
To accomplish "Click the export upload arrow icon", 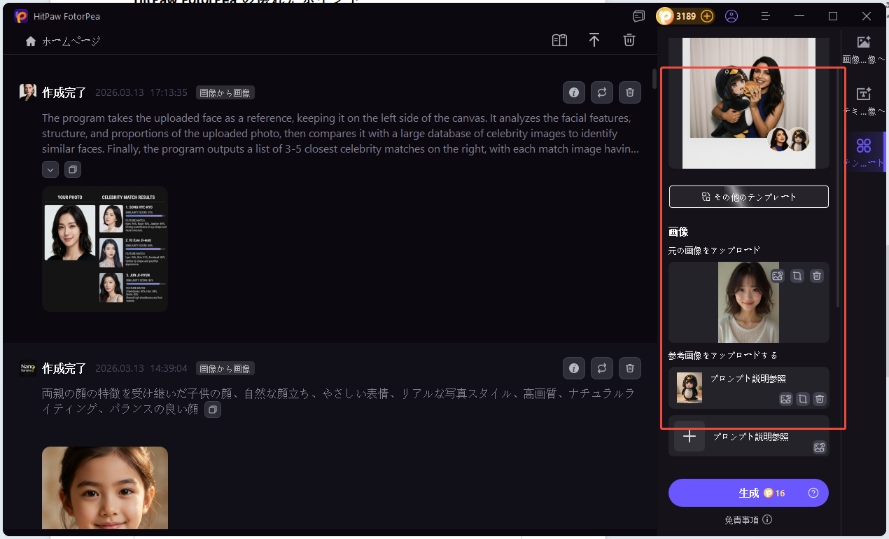I will 594,40.
